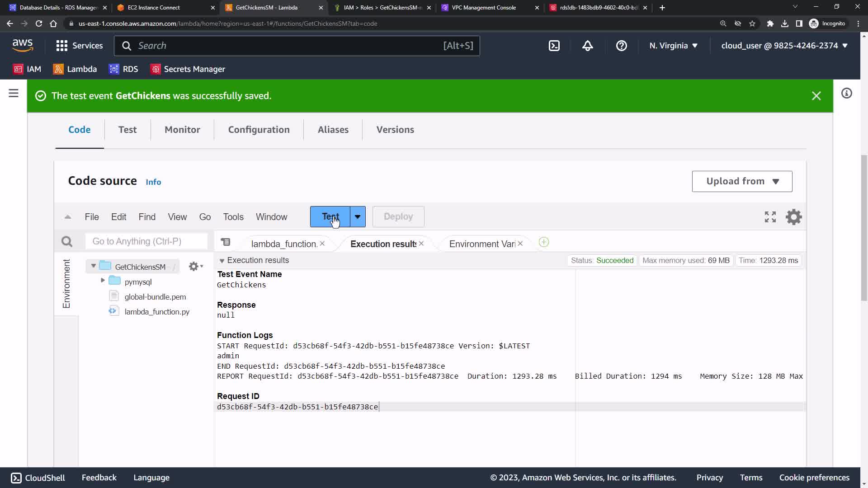
Task: Open the editor settings gear
Action: coord(793,217)
